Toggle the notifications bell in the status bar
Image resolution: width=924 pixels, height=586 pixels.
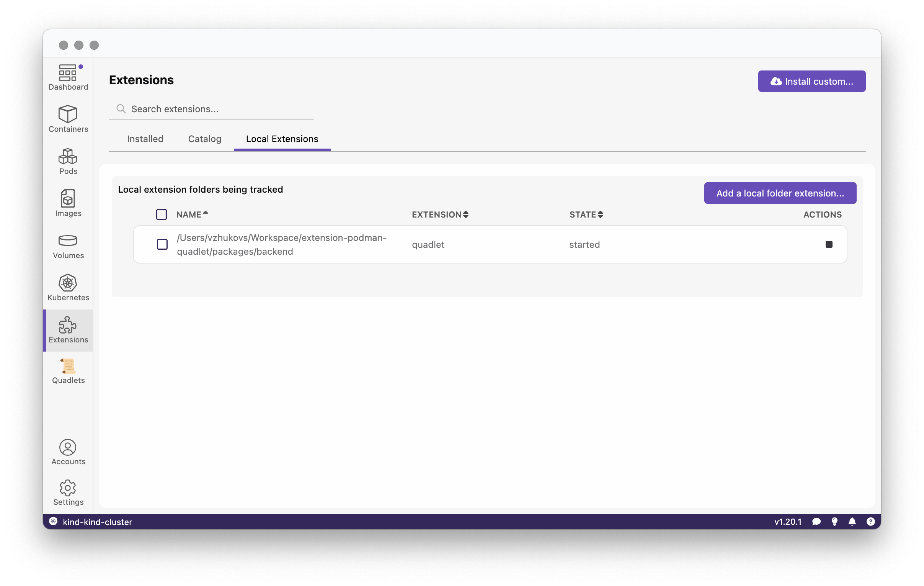pos(852,522)
